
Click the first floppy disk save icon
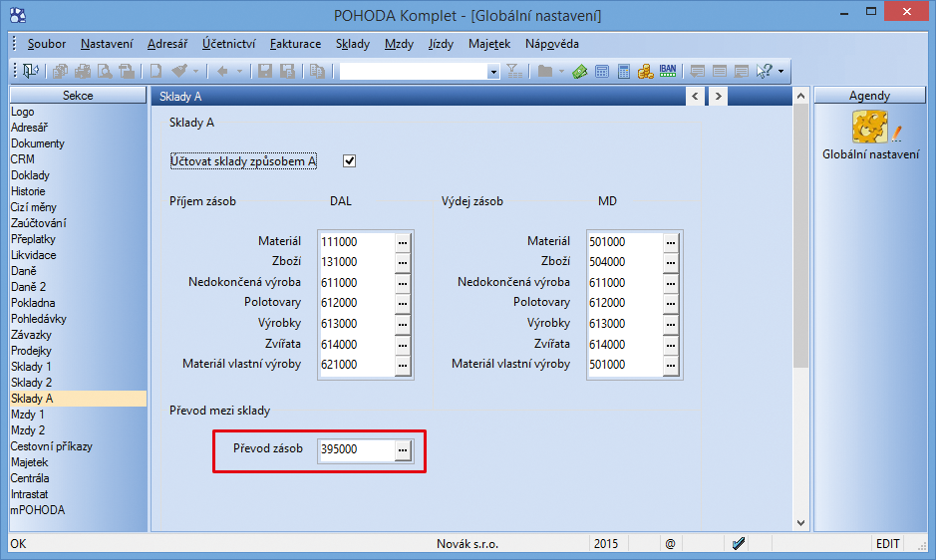point(265,72)
